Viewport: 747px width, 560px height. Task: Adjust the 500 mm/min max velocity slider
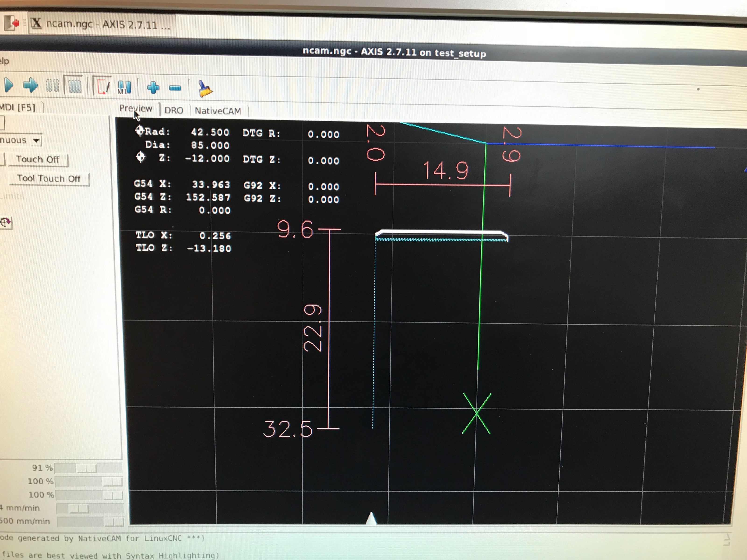[91, 522]
